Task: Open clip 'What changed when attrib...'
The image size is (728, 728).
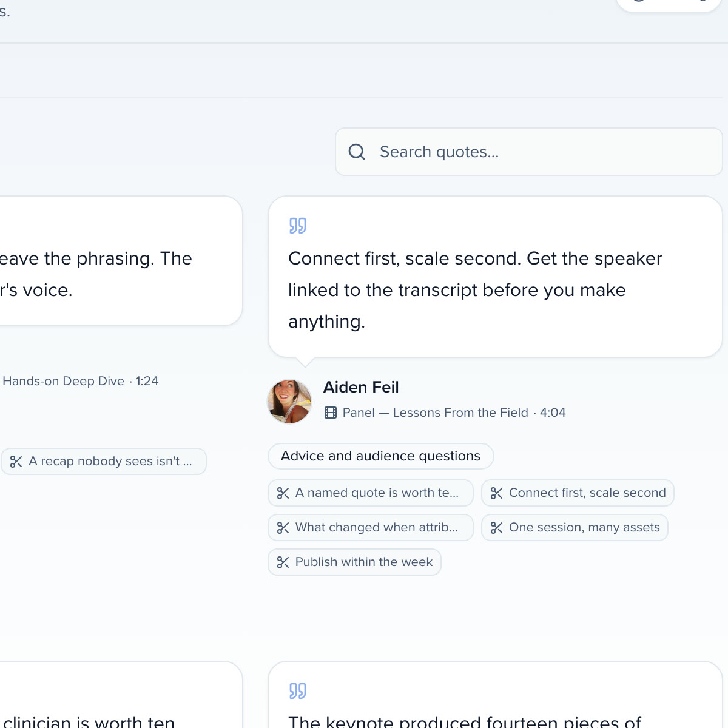Action: 371,528
